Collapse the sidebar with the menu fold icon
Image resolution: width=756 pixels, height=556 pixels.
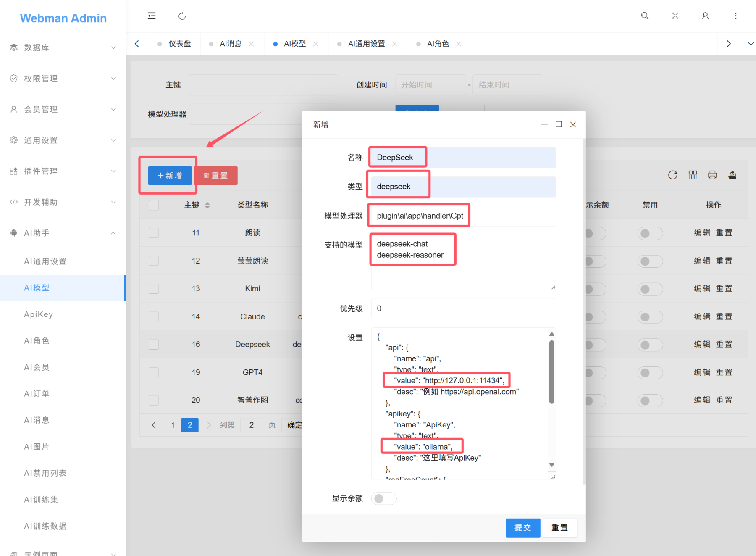tap(152, 16)
